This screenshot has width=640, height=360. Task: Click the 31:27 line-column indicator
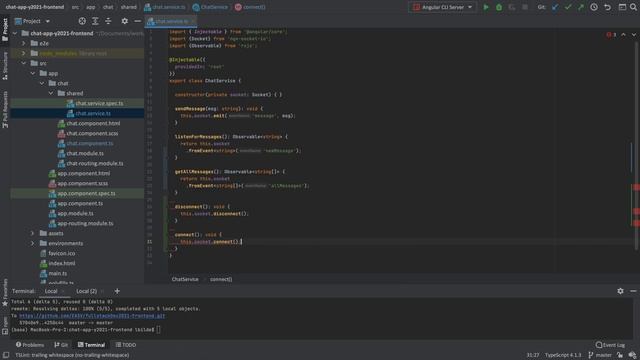click(533, 355)
